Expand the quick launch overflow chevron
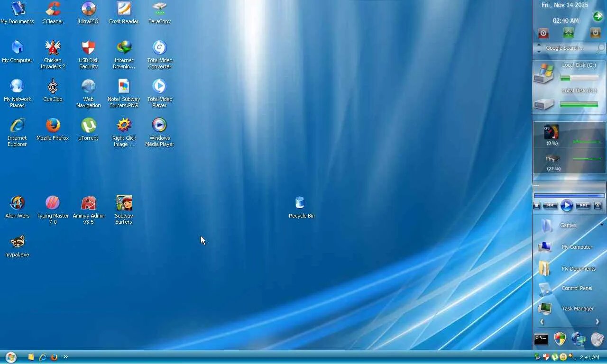607x364 pixels. coord(65,357)
